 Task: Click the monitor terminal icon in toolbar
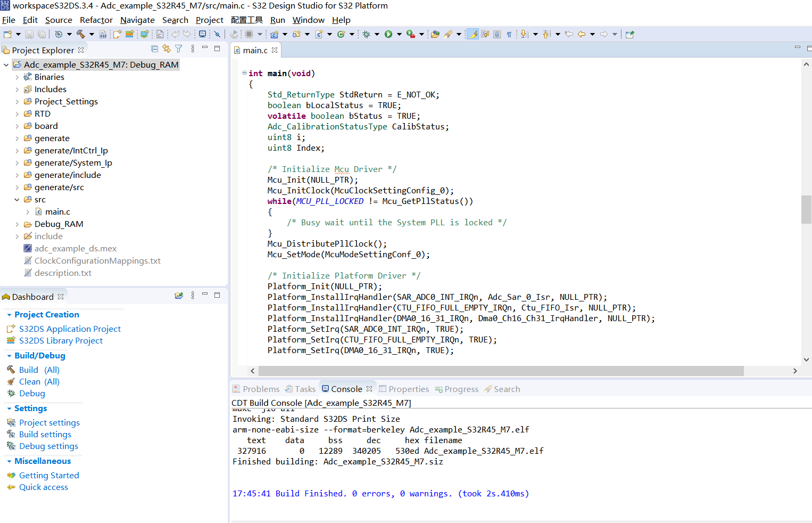[202, 34]
